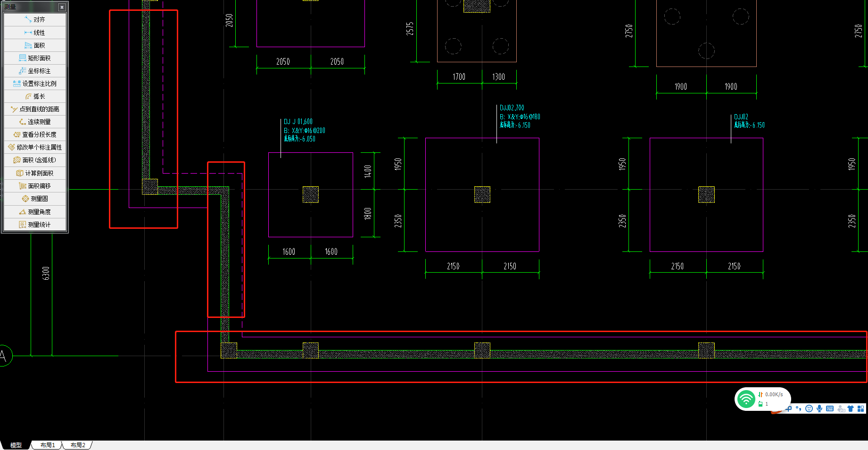Select the 2575 vertical dimension text
868x450 pixels.
[410, 29]
